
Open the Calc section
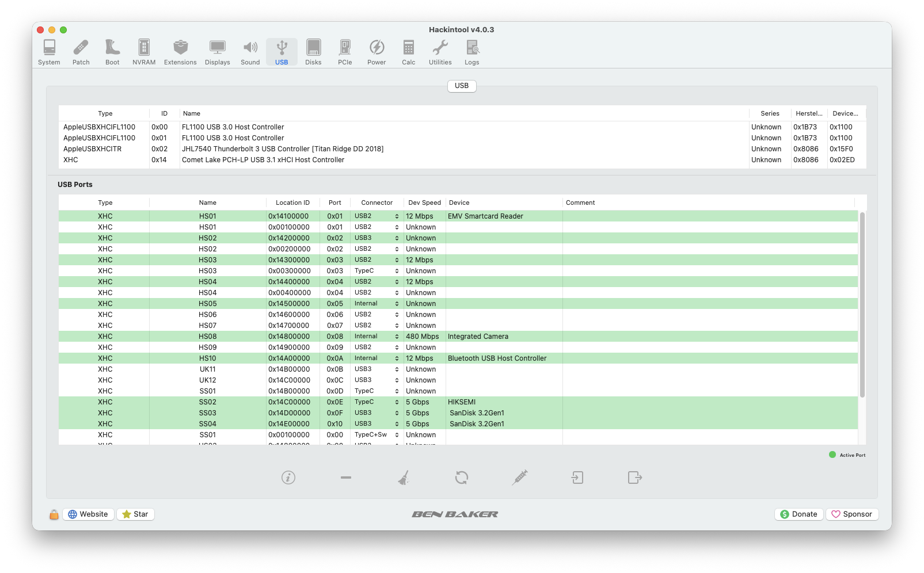409,52
